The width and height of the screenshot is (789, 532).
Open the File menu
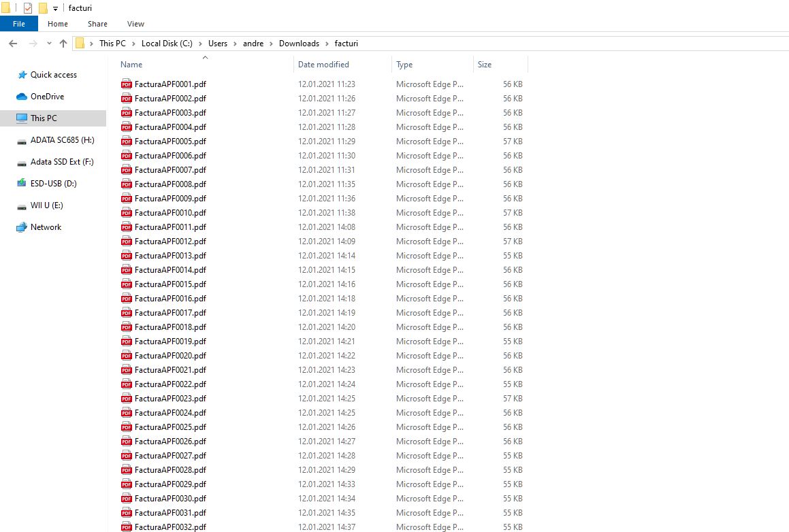(19, 24)
